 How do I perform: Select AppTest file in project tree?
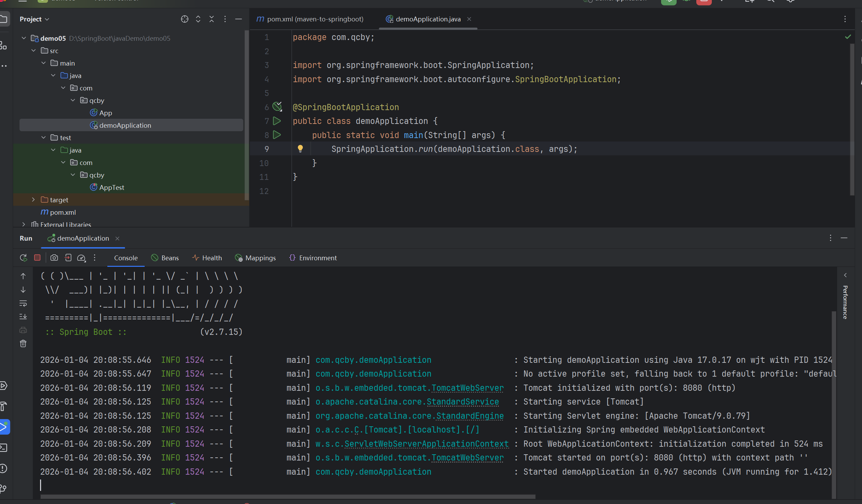point(111,187)
